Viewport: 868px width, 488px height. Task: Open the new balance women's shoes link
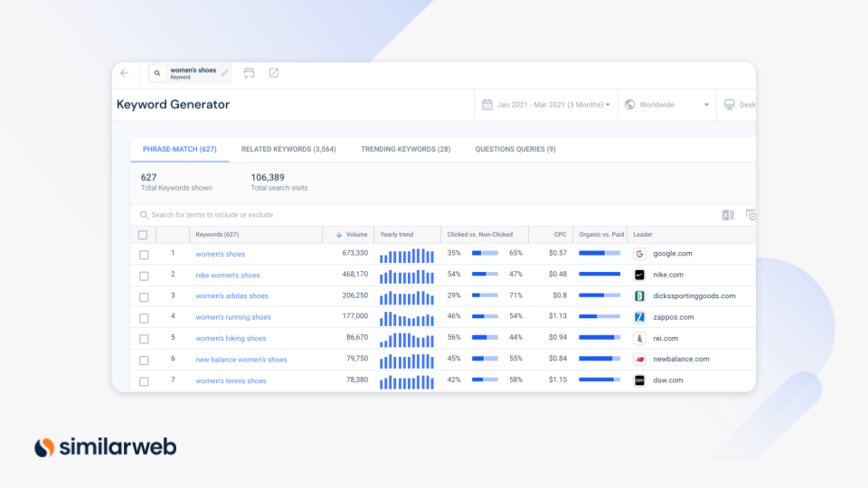tap(241, 360)
